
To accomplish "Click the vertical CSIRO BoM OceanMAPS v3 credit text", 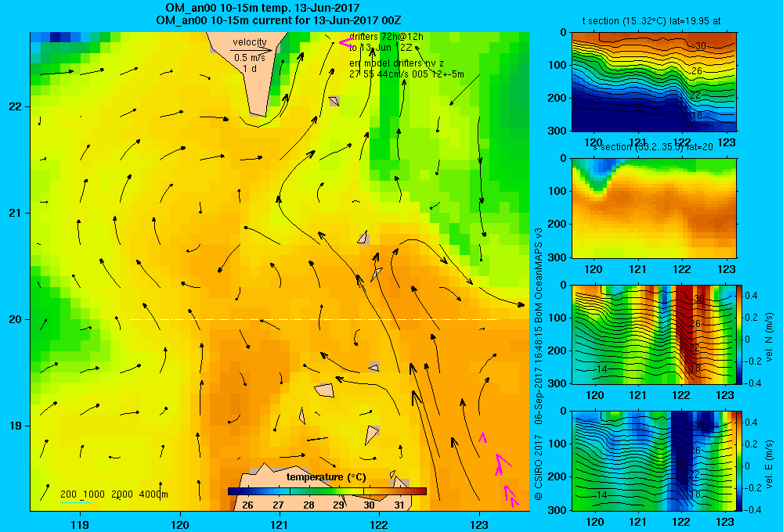I will coord(539,363).
